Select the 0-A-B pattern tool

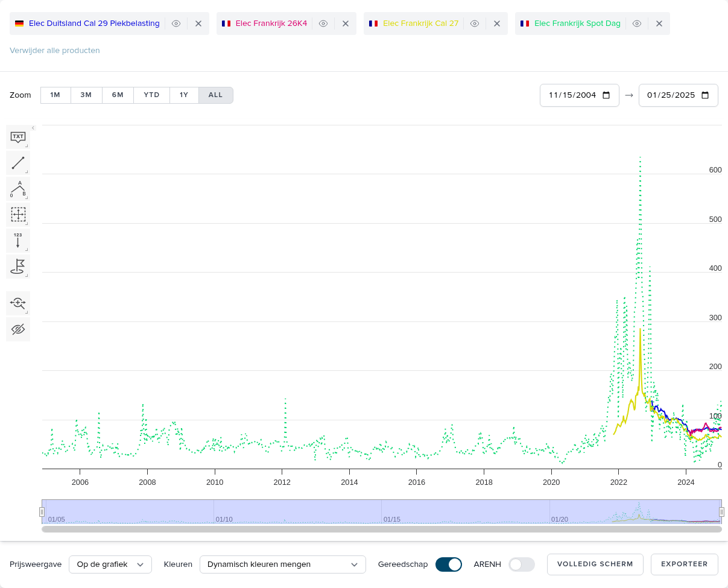tap(18, 189)
